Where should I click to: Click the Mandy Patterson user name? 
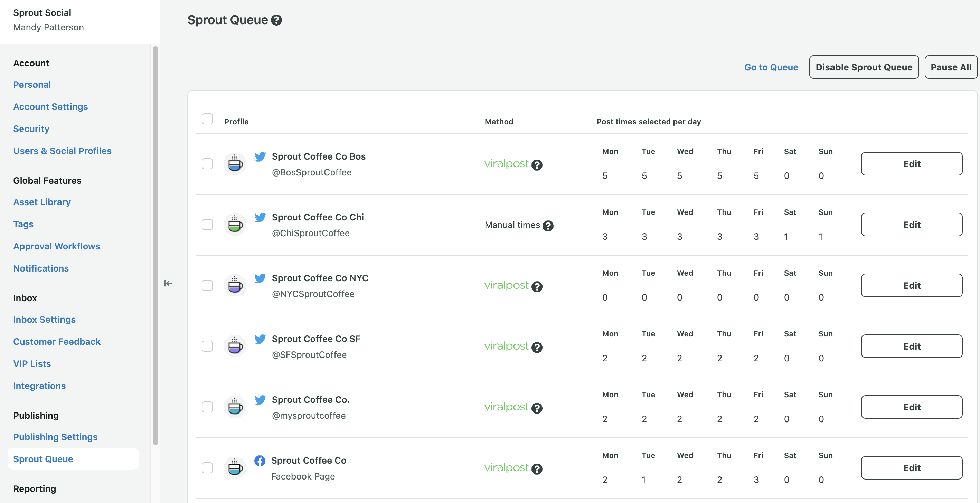point(48,27)
